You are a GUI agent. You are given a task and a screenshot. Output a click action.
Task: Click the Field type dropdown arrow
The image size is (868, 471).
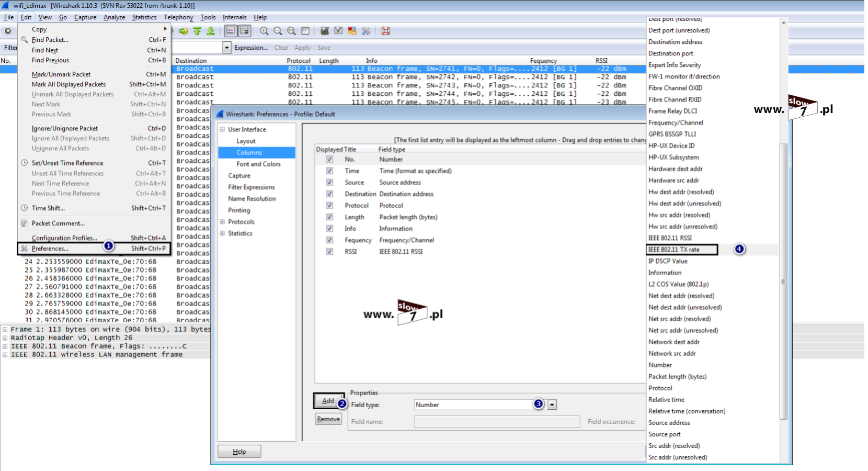(x=552, y=405)
